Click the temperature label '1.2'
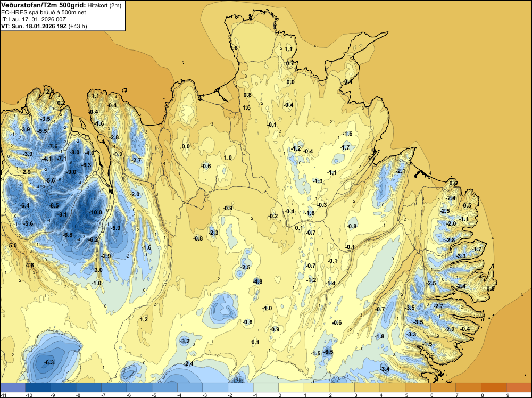532x398 pixels. 144,319
